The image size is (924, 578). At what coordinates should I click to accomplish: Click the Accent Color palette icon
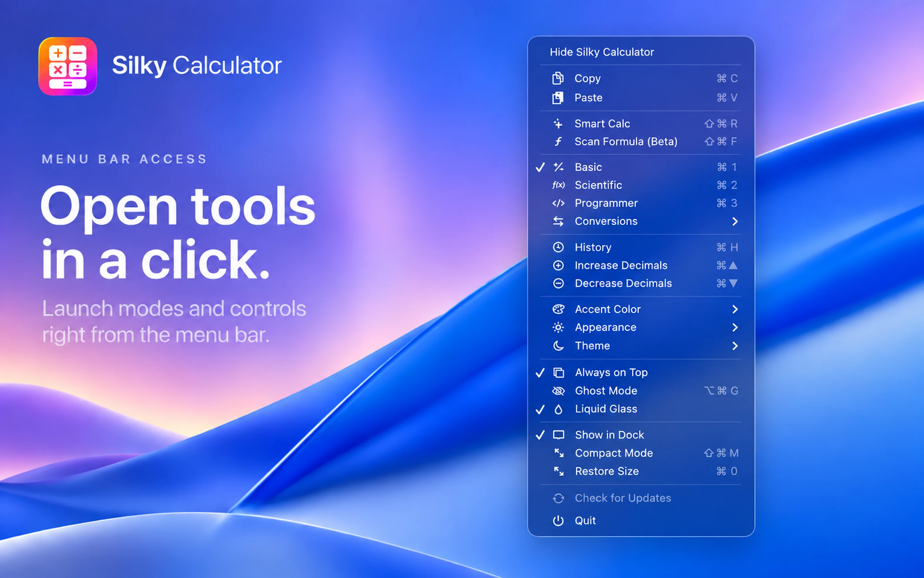tap(558, 309)
